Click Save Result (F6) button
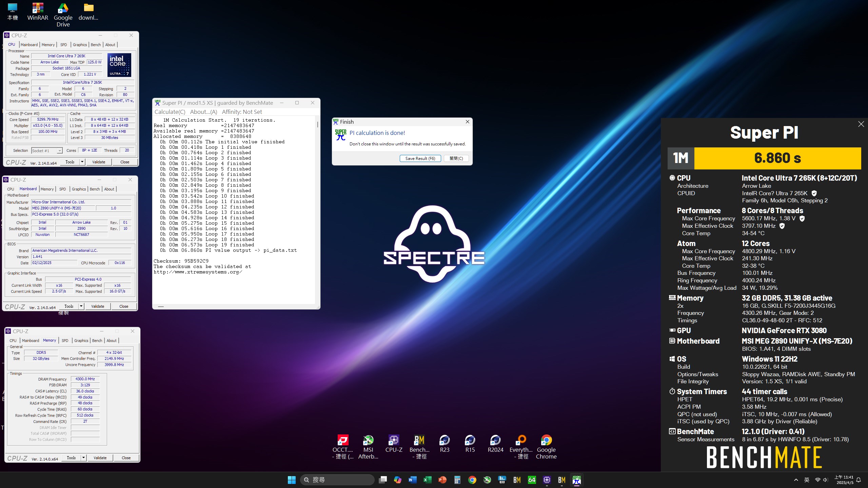Screen dimensions: 868x488 [420, 158]
